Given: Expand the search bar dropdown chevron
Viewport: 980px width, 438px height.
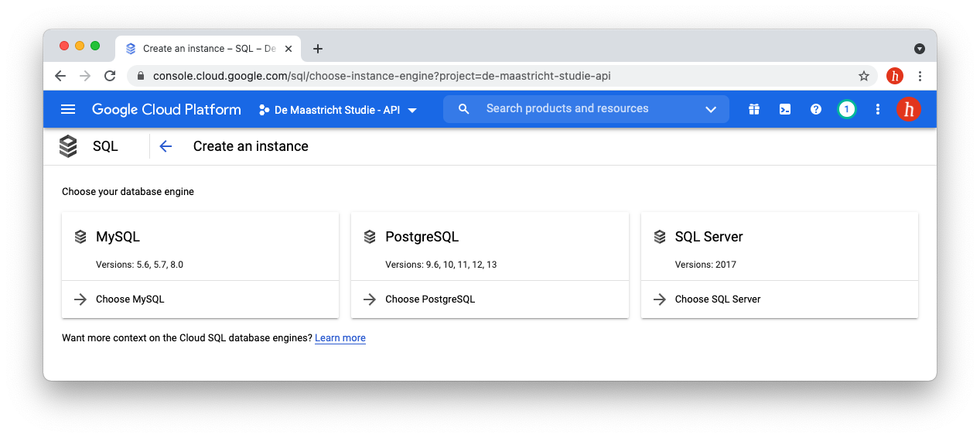Looking at the screenshot, I should point(711,109).
